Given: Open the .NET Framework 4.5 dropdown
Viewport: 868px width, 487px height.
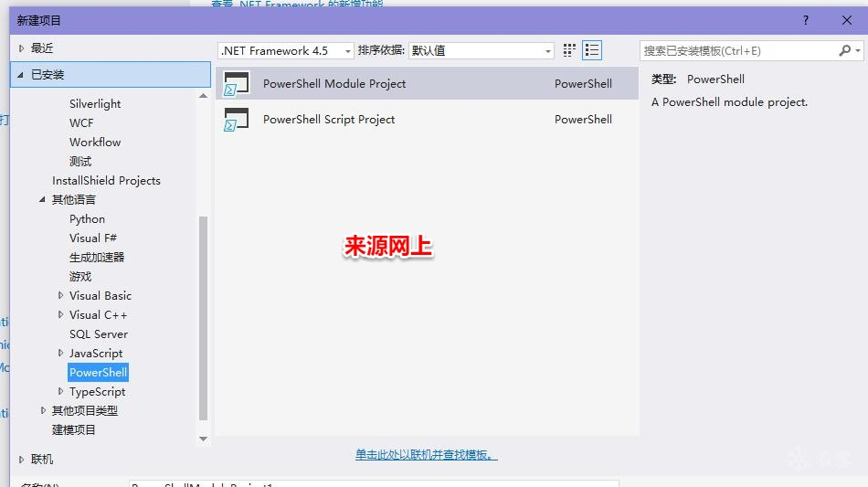Looking at the screenshot, I should coord(286,50).
